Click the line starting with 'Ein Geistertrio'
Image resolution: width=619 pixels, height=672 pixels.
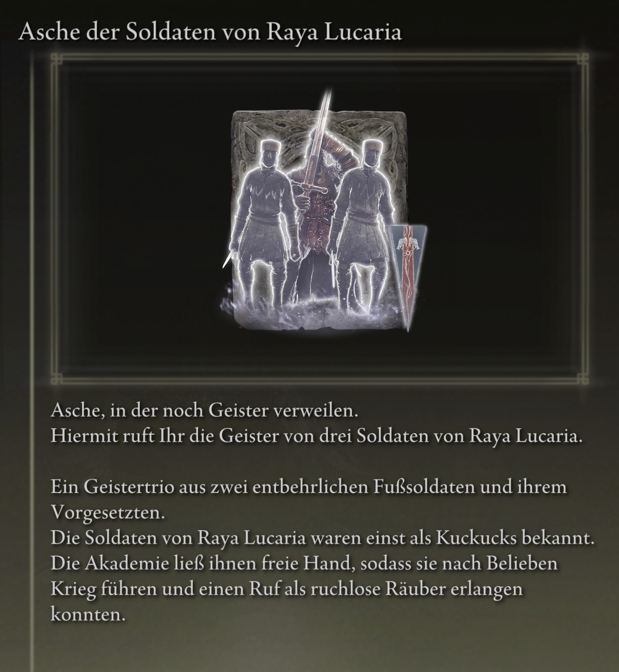click(x=309, y=487)
